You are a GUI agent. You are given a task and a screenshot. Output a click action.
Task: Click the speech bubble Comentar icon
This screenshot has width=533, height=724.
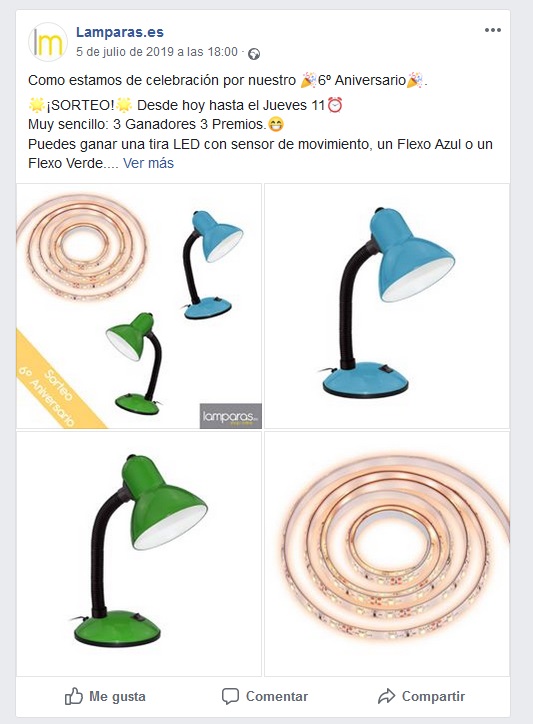tap(230, 696)
